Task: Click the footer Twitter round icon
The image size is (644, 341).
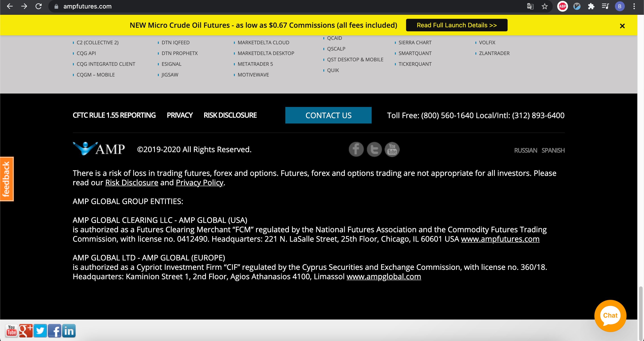Action: tap(374, 149)
